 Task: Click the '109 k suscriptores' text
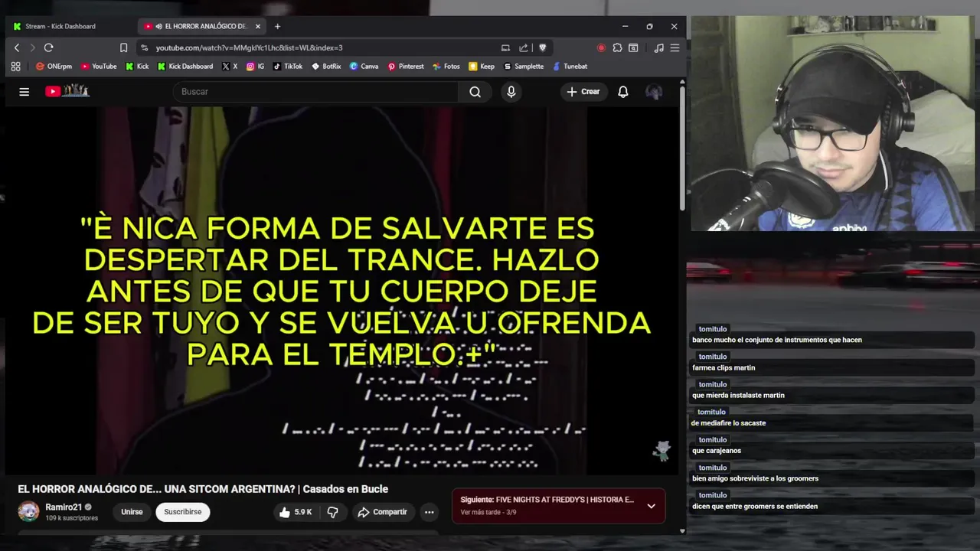[72, 518]
